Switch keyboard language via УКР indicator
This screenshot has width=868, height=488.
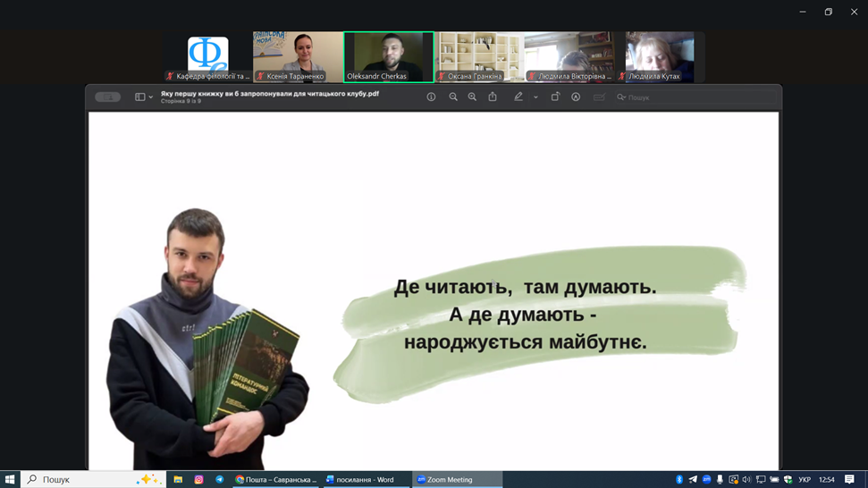(805, 480)
